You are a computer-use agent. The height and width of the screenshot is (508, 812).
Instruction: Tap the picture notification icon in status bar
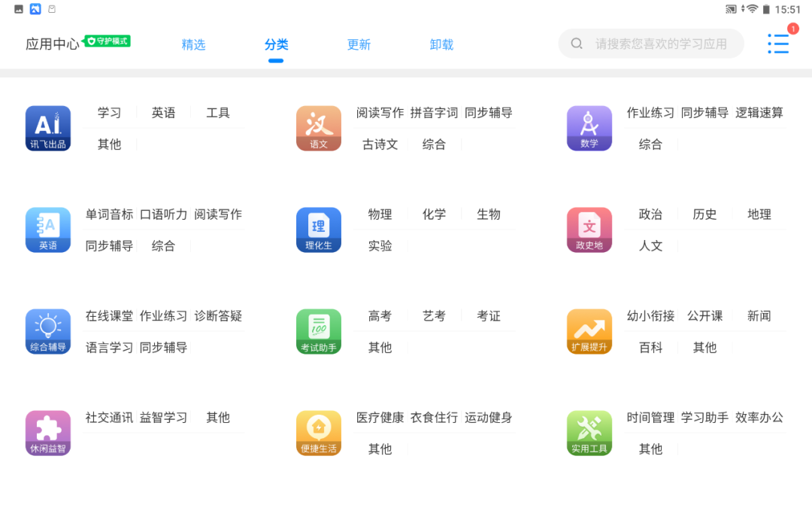pyautogui.click(x=19, y=9)
